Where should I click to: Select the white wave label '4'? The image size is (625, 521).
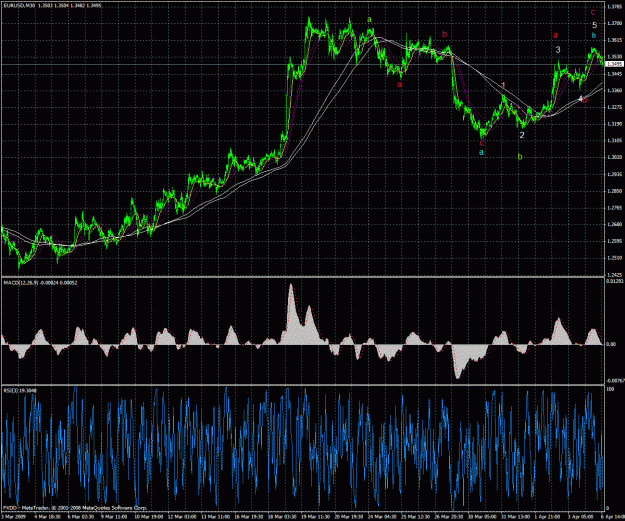point(580,98)
